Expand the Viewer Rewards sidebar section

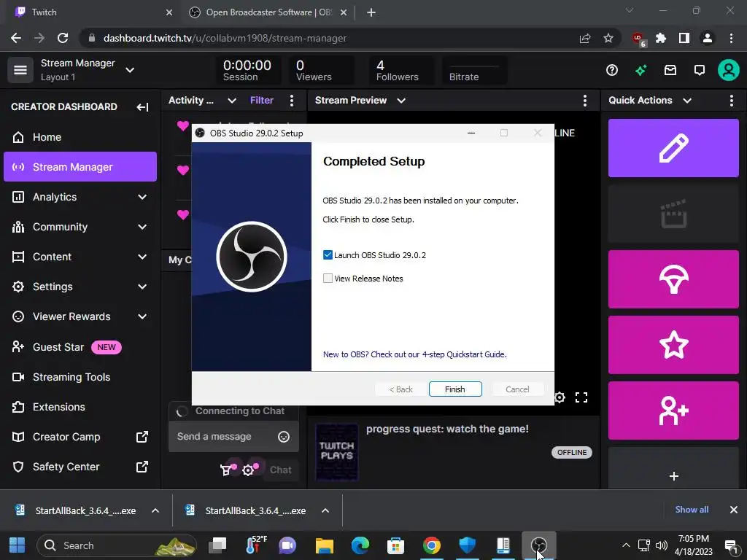tap(142, 316)
